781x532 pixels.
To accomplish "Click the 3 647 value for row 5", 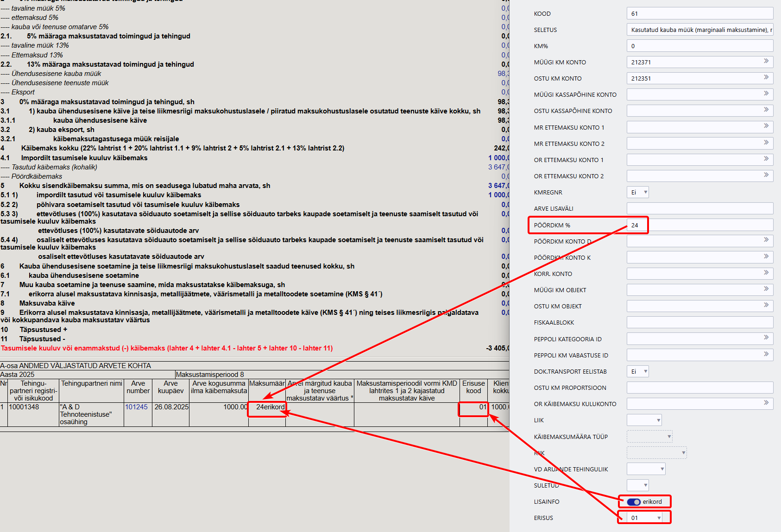I will point(498,186).
